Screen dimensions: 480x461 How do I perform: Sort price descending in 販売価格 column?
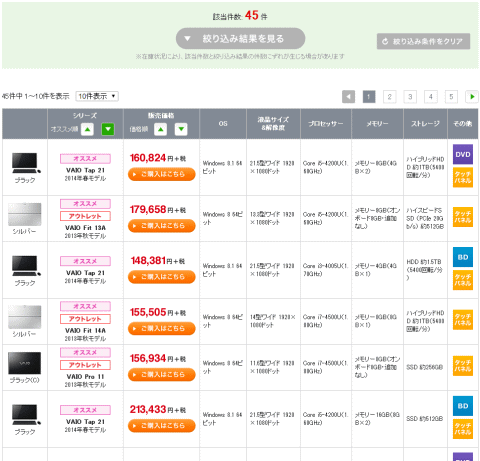(x=181, y=129)
